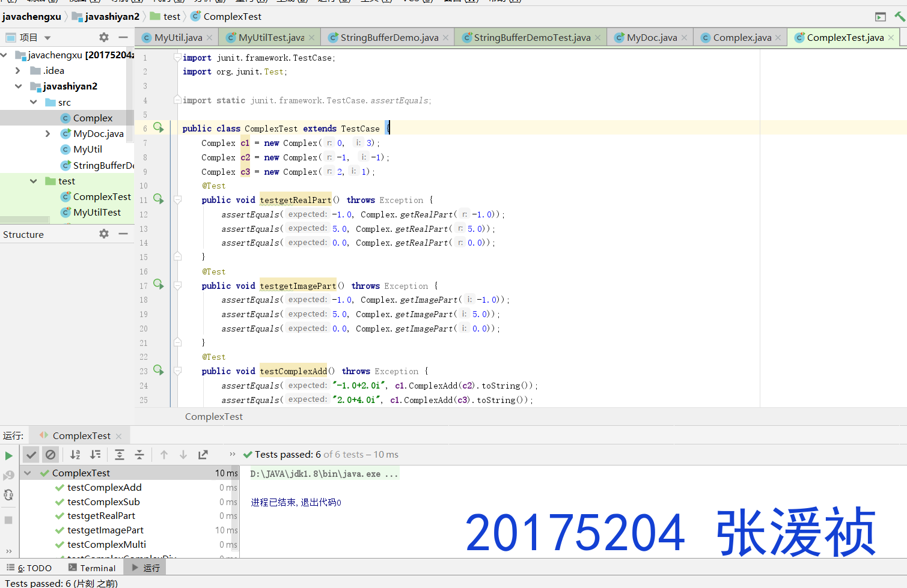Expand all test results
Viewport: 907px width, 588px height.
[120, 455]
